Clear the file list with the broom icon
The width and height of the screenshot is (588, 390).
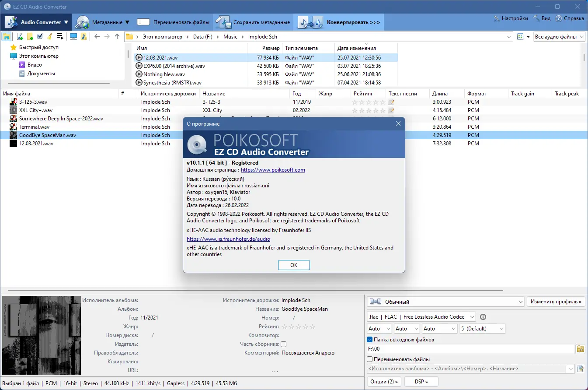(50, 37)
